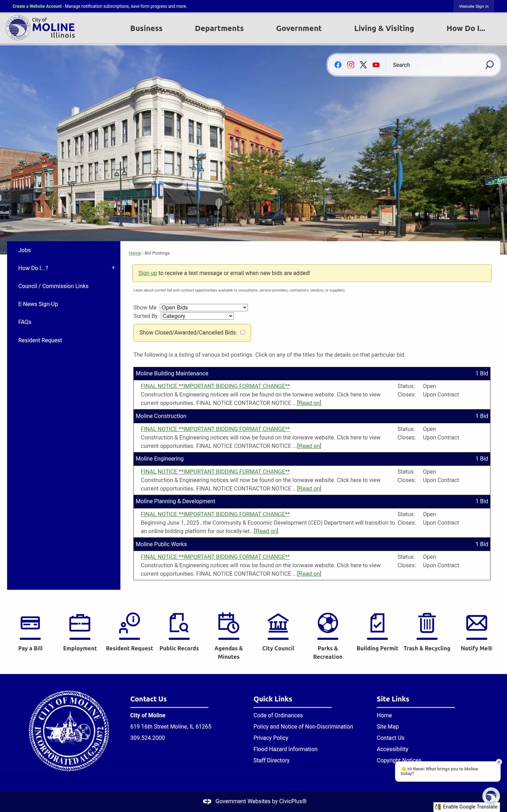Click the Agendas & Minutes calendar icon
The width and height of the screenshot is (507, 812).
click(x=229, y=623)
